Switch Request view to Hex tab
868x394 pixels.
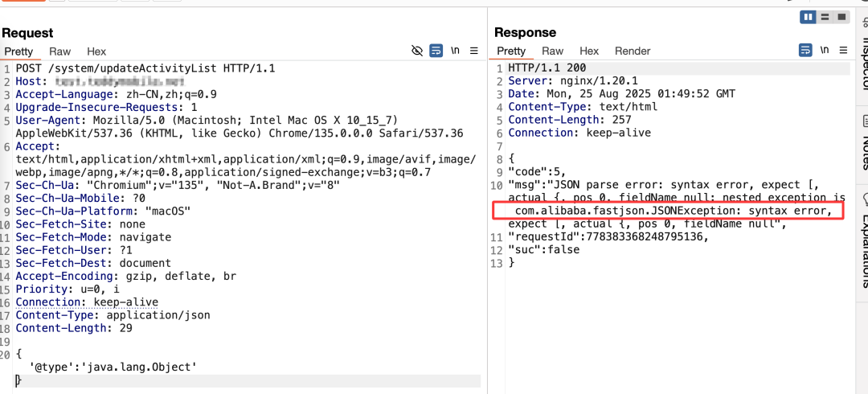tap(96, 51)
